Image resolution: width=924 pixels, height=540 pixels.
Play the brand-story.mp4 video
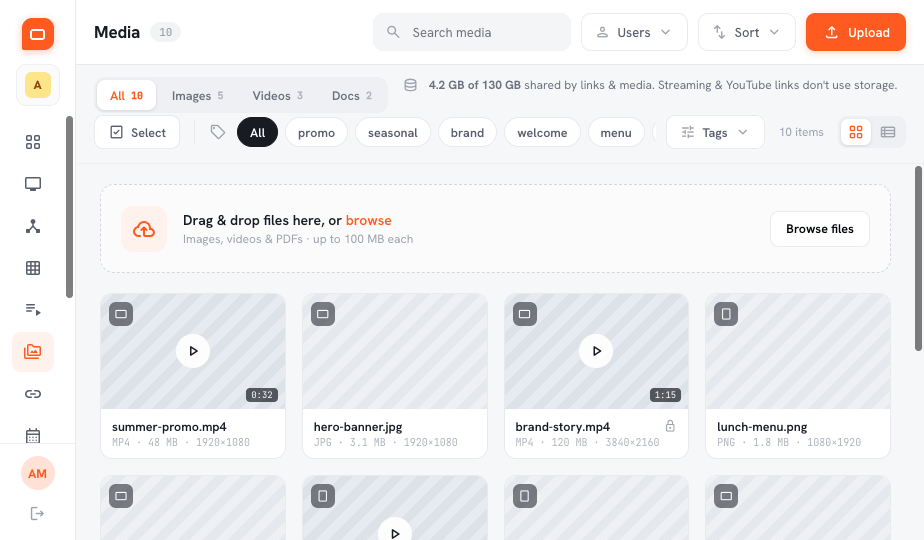tap(596, 351)
